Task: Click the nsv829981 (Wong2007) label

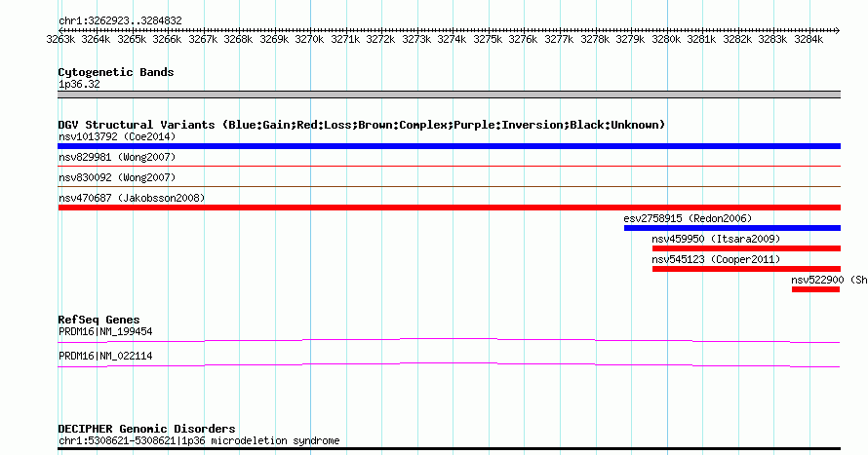Action: click(x=117, y=157)
